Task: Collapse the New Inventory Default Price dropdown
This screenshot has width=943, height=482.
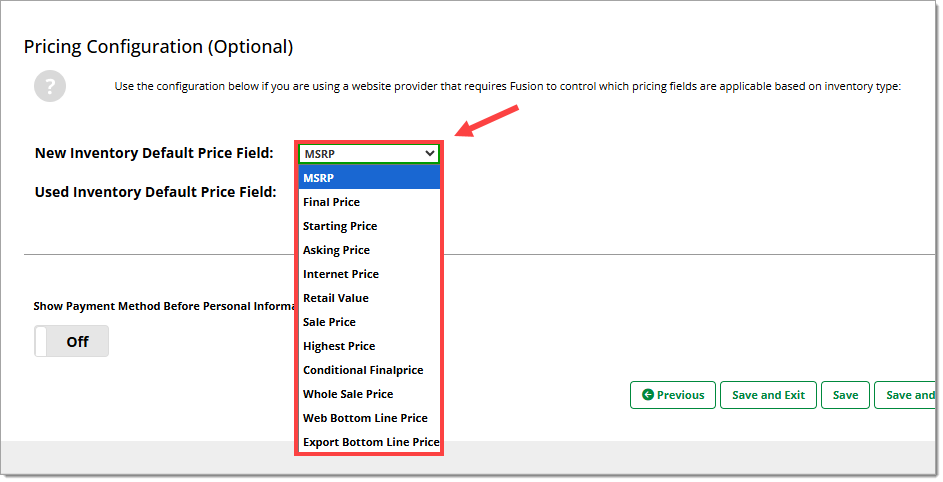Action: tap(368, 154)
